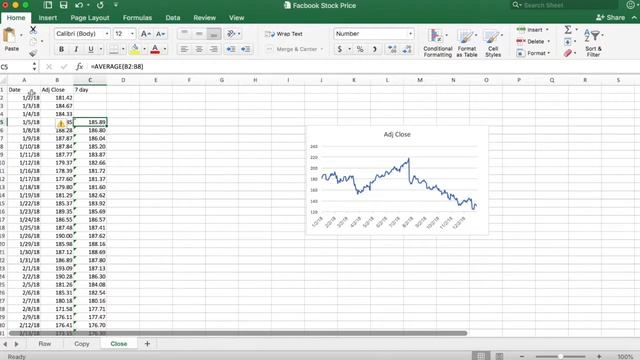Switch to Normal view in status bar
Image resolution: width=640 pixels, height=360 pixels.
pos(481,356)
